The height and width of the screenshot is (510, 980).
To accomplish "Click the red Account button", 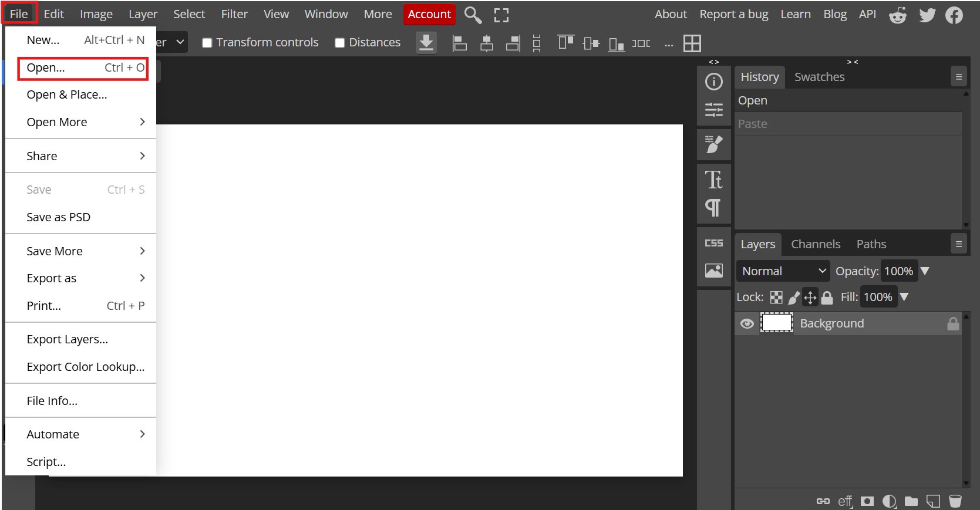I will [x=429, y=14].
